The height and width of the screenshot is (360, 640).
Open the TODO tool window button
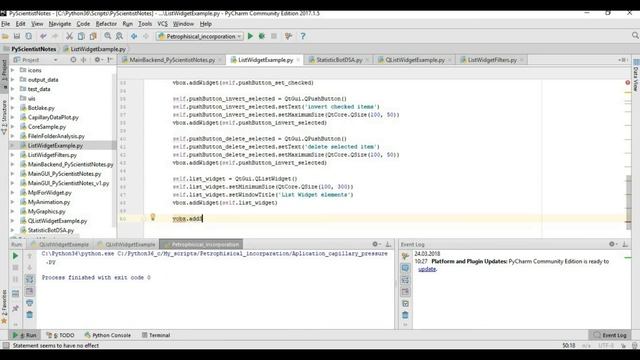tap(60, 335)
